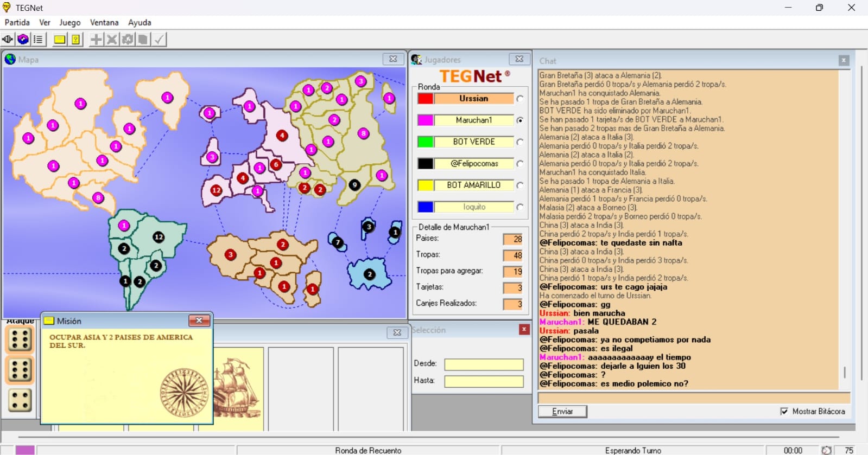The height and width of the screenshot is (455, 868).
Task: Close the Misión window
Action: (199, 321)
